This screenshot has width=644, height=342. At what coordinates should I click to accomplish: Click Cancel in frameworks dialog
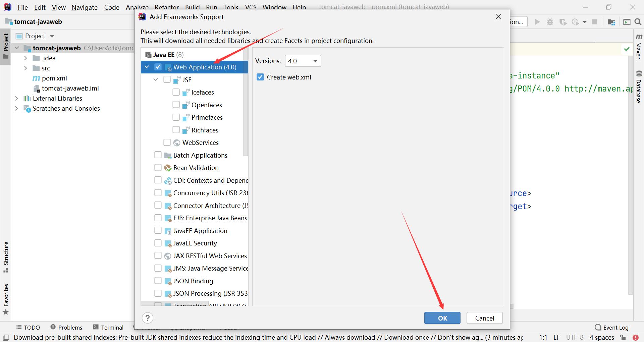coord(485,318)
